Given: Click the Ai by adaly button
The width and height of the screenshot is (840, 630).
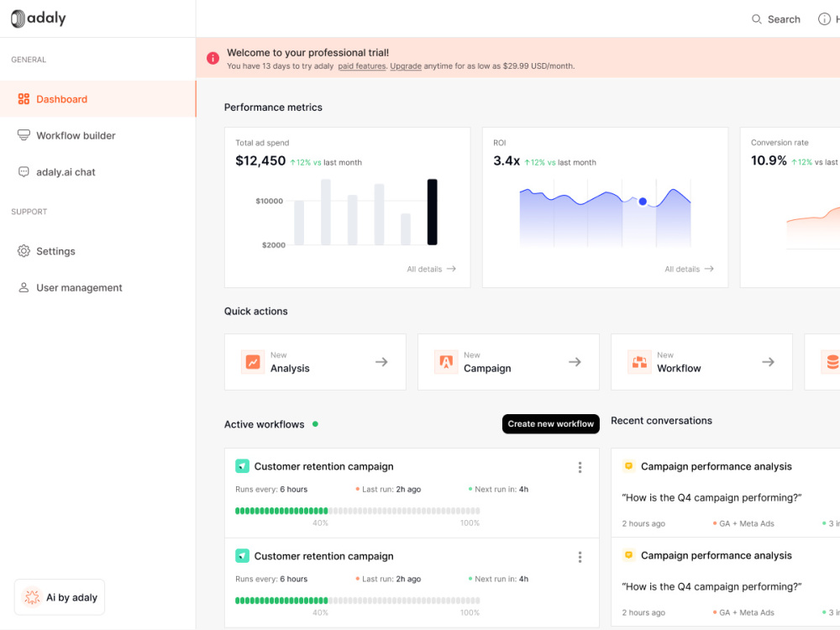Looking at the screenshot, I should [x=60, y=597].
